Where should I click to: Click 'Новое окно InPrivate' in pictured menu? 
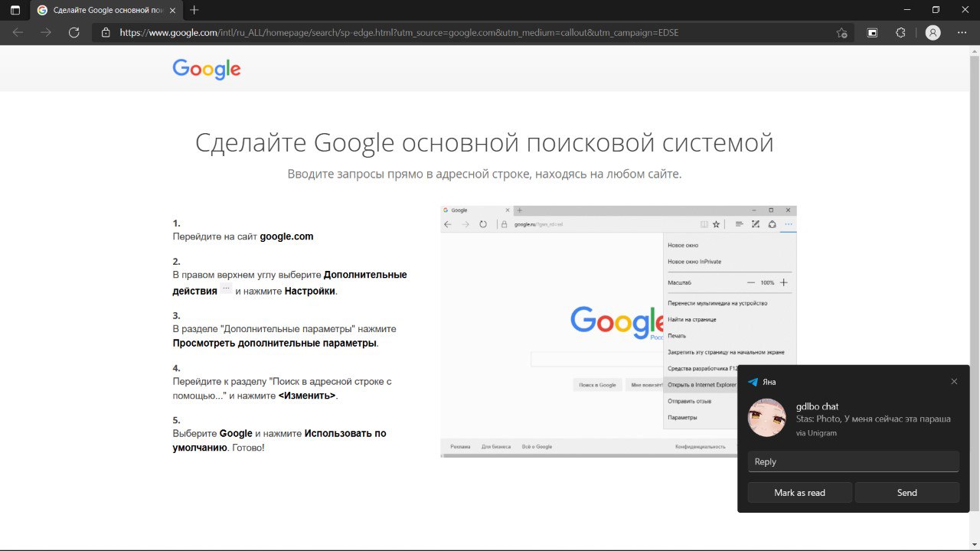pyautogui.click(x=694, y=262)
